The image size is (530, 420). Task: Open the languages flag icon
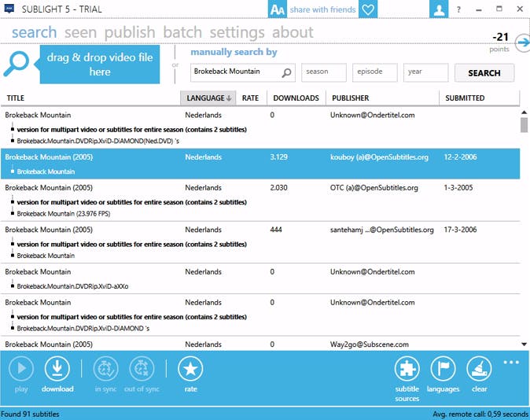[444, 369]
